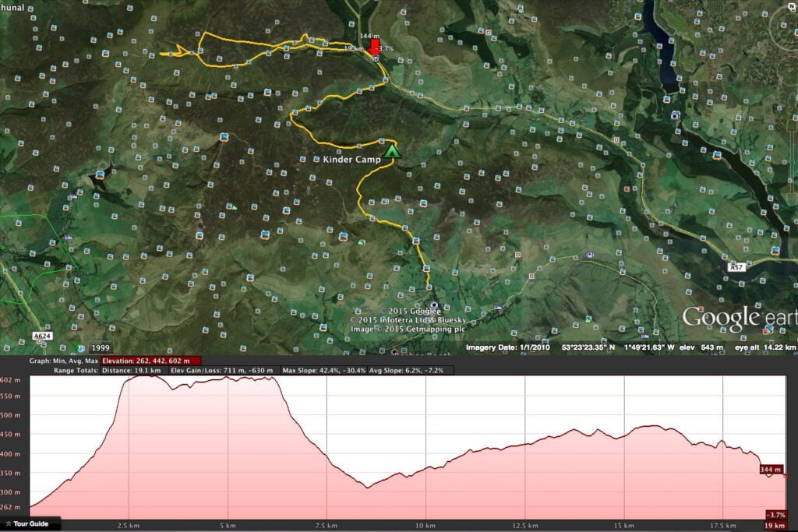
Task: Click the 344 m elevation tag on graph
Action: point(772,470)
